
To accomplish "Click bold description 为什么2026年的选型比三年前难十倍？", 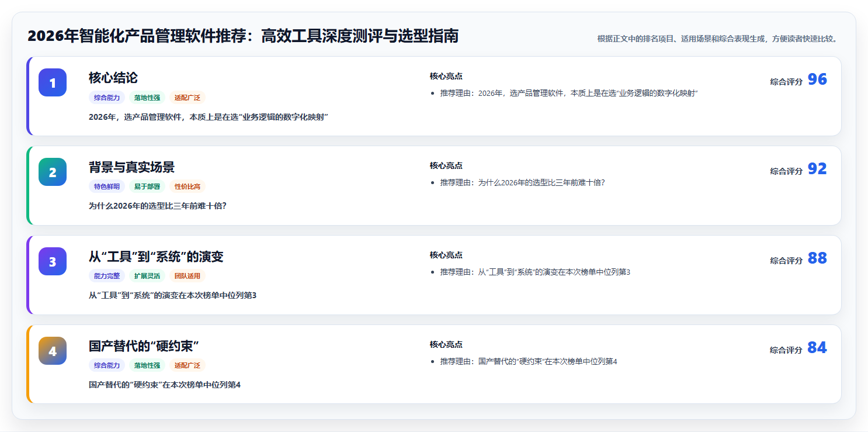I will pos(158,206).
